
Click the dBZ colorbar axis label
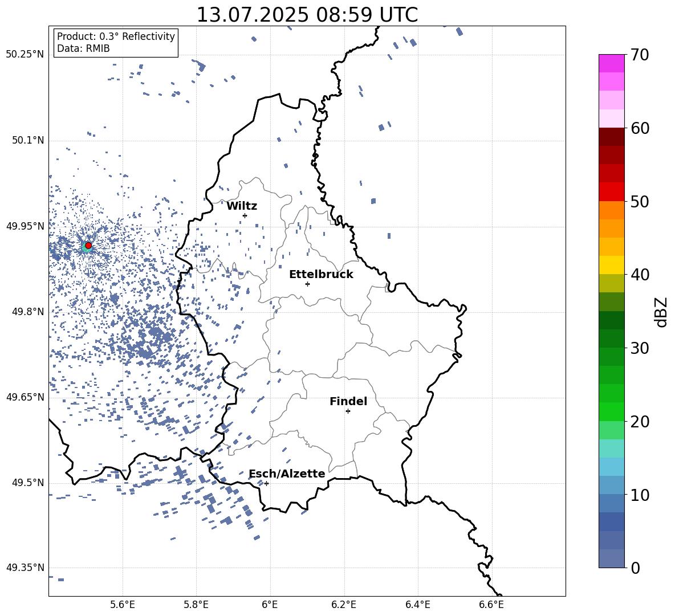coord(661,312)
